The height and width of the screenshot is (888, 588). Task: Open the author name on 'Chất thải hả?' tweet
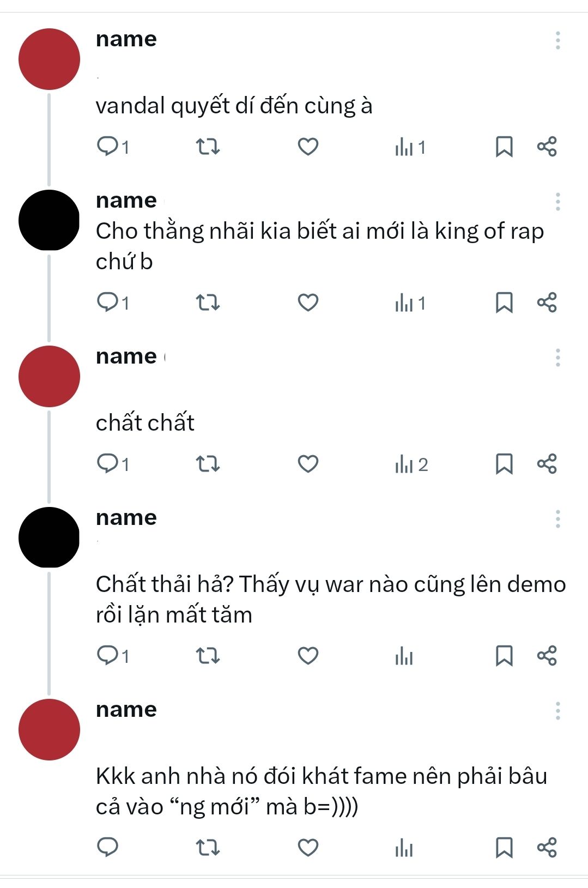[x=126, y=517]
